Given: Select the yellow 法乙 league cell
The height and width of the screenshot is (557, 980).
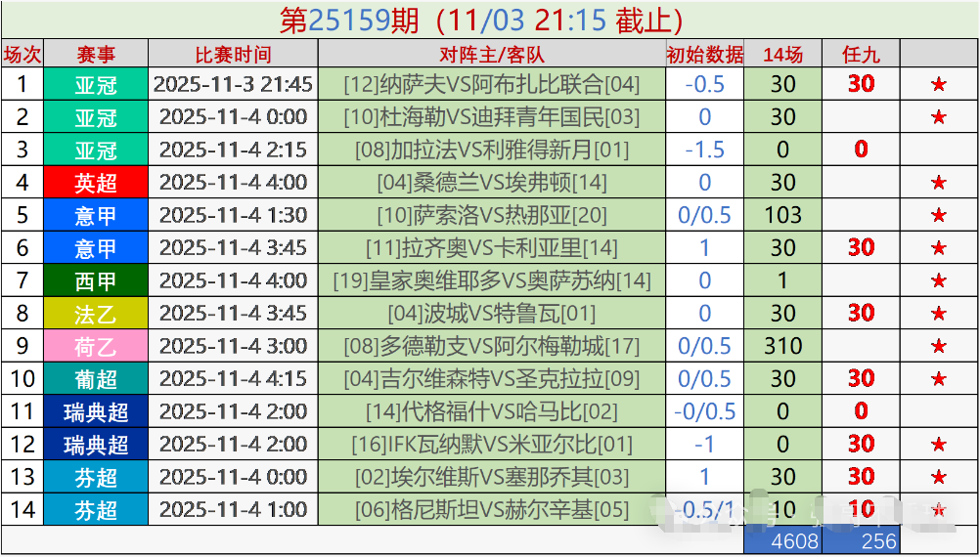Looking at the screenshot, I should coord(96,314).
